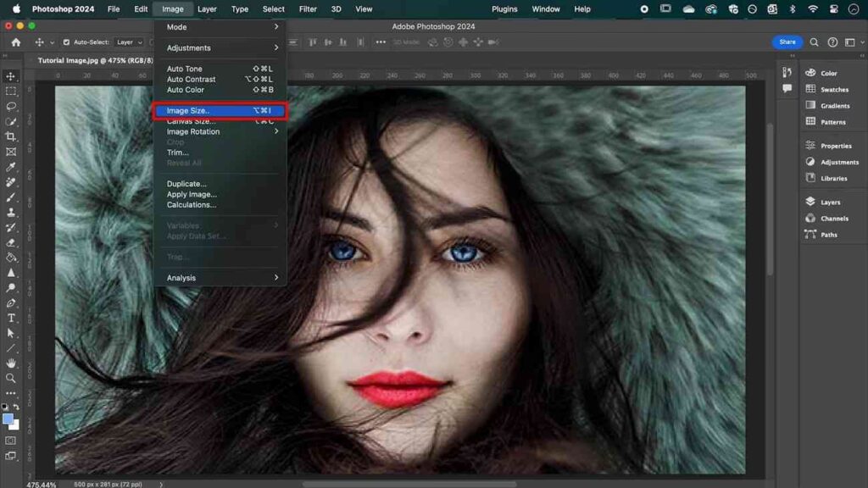Select the Eraser tool
The height and width of the screenshot is (488, 868).
(x=11, y=242)
